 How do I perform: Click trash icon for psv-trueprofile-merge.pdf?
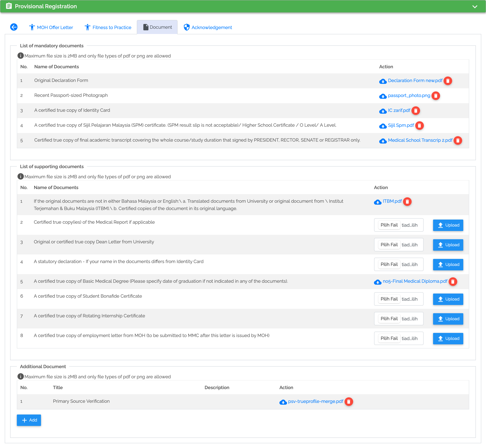pyautogui.click(x=348, y=402)
